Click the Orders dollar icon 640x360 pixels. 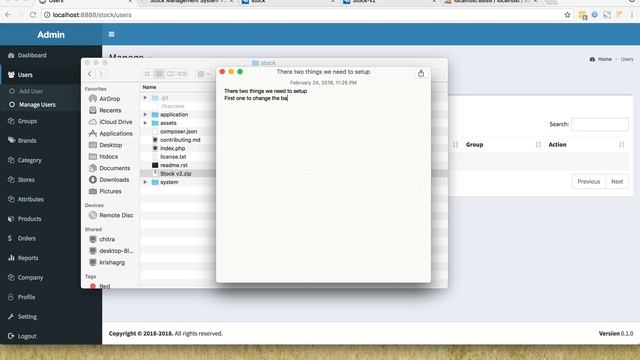click(10, 238)
